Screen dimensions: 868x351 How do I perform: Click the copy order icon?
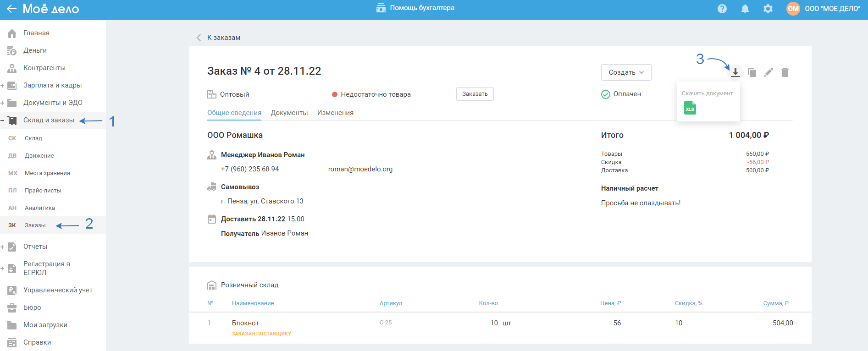752,72
